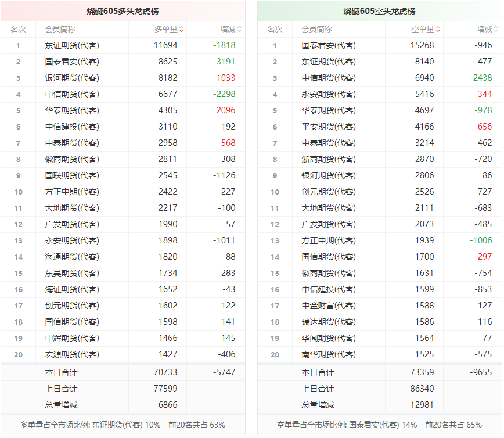Select 徽商期货(代客) in long table row 8
Viewport: 504px width, 438px height.
tap(72, 160)
